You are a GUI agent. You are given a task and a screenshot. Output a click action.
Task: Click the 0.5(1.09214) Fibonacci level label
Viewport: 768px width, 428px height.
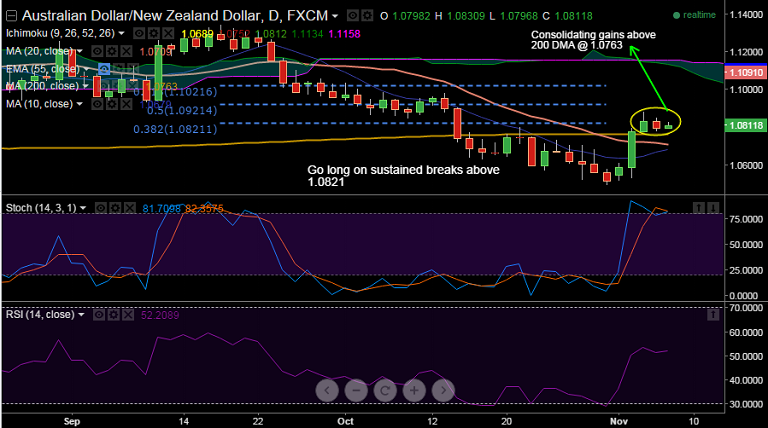182,111
